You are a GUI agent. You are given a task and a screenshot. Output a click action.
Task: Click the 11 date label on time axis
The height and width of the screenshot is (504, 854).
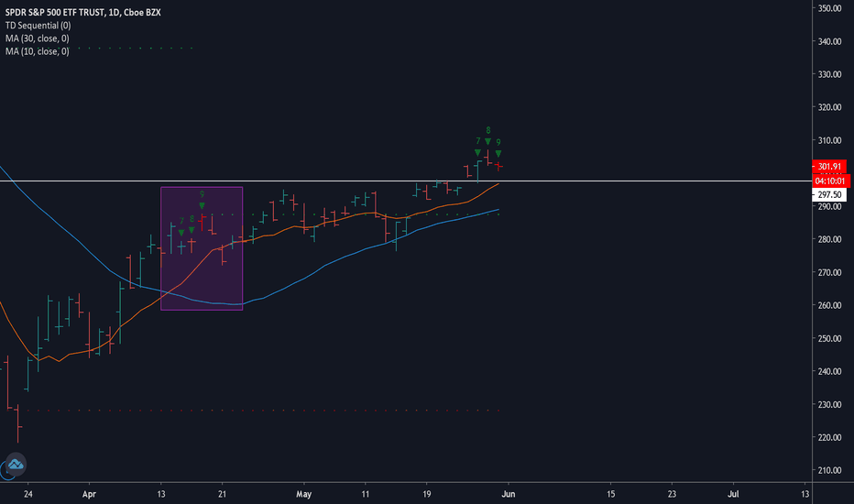[365, 494]
